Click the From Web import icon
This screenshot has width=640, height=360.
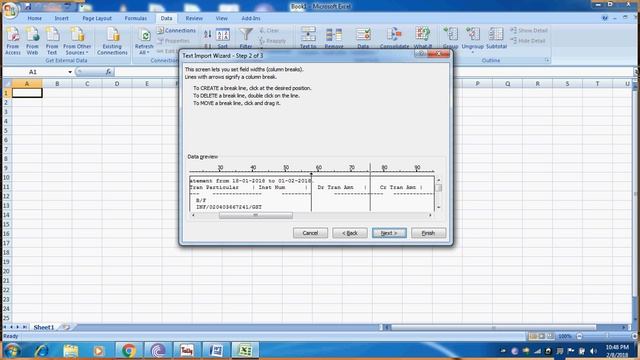(x=32, y=41)
